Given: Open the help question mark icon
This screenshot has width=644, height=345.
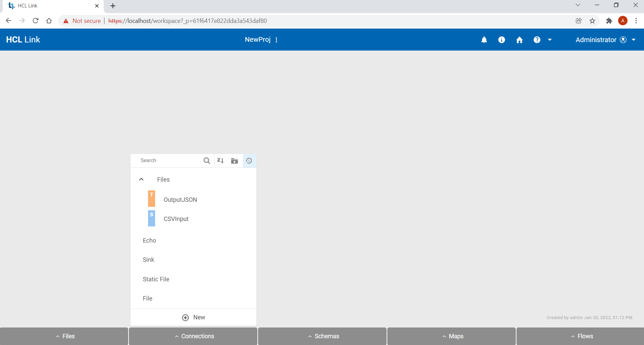Looking at the screenshot, I should [536, 39].
